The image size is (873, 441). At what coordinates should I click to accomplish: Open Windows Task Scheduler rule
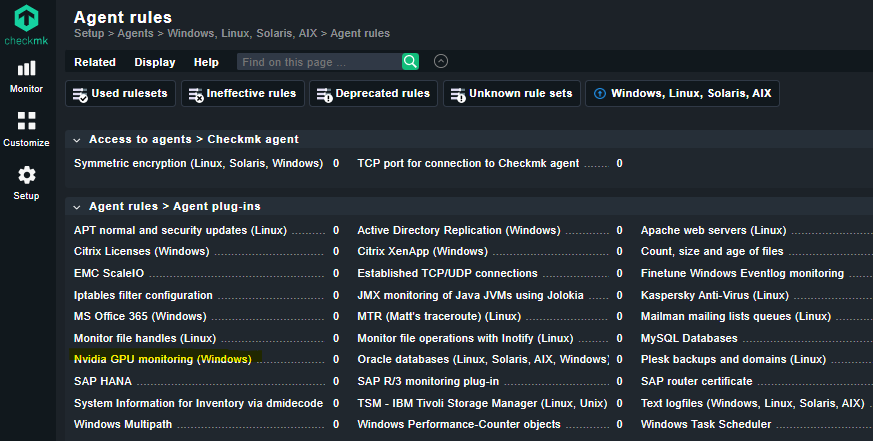point(706,424)
